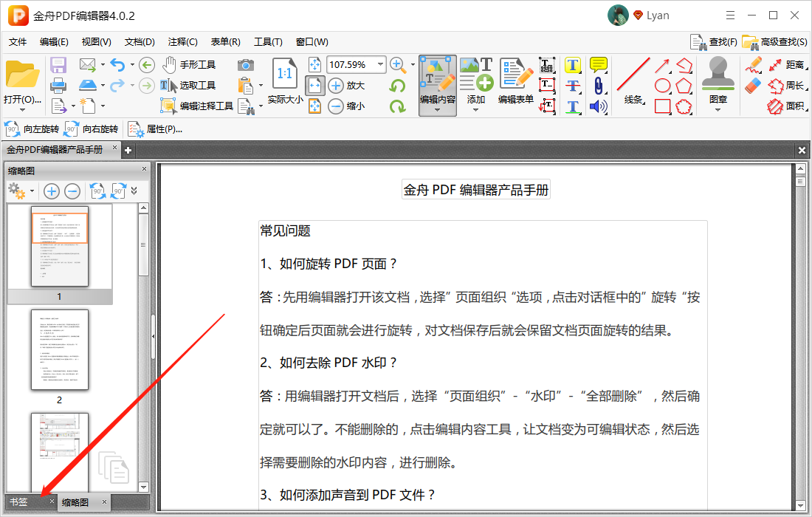Select the red cloud shape tool
Screen dimensions: 812x517
coord(684,106)
